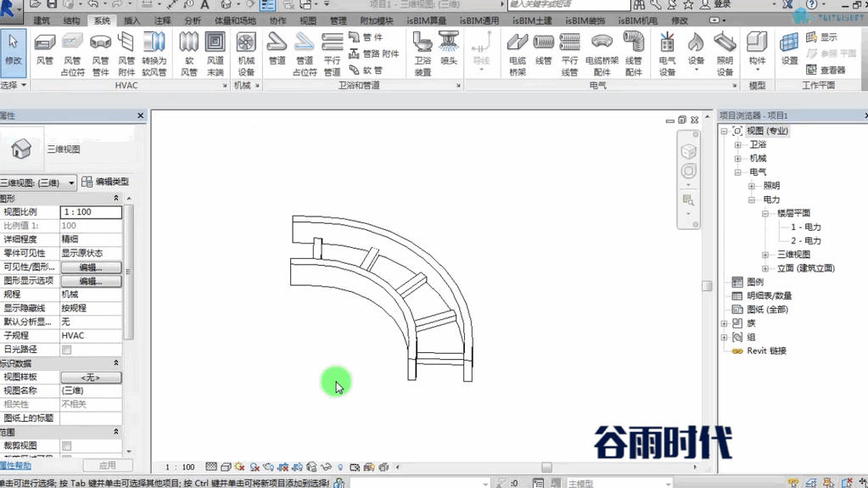Toggle the 裁剪视图 checkbox
Image resolution: width=868 pixels, height=488 pixels.
pos(66,446)
